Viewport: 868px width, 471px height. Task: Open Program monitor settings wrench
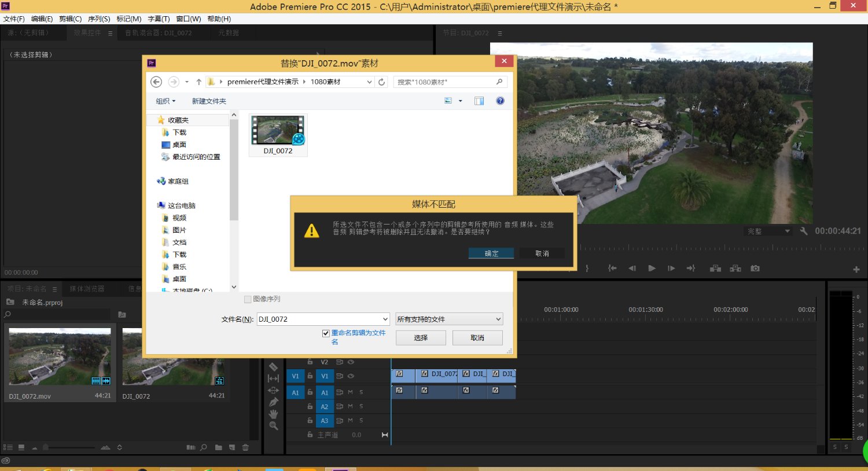[x=804, y=231]
